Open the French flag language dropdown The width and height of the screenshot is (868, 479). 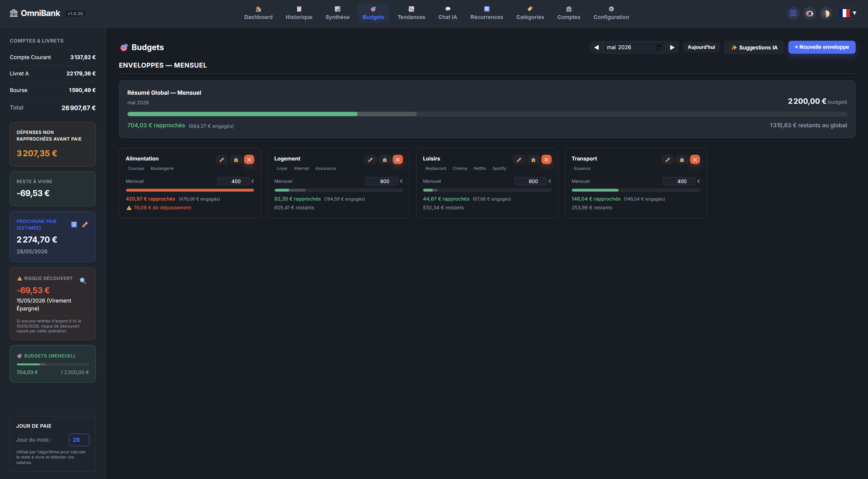click(x=848, y=13)
